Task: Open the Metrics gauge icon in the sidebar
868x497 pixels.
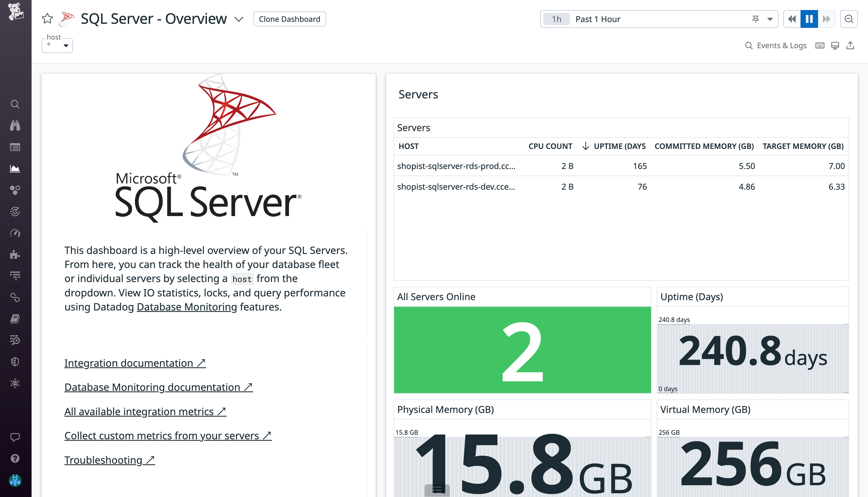Action: [15, 233]
